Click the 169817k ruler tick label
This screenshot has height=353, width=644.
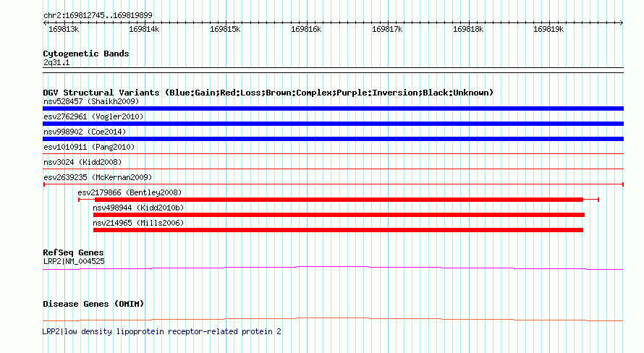387,30
